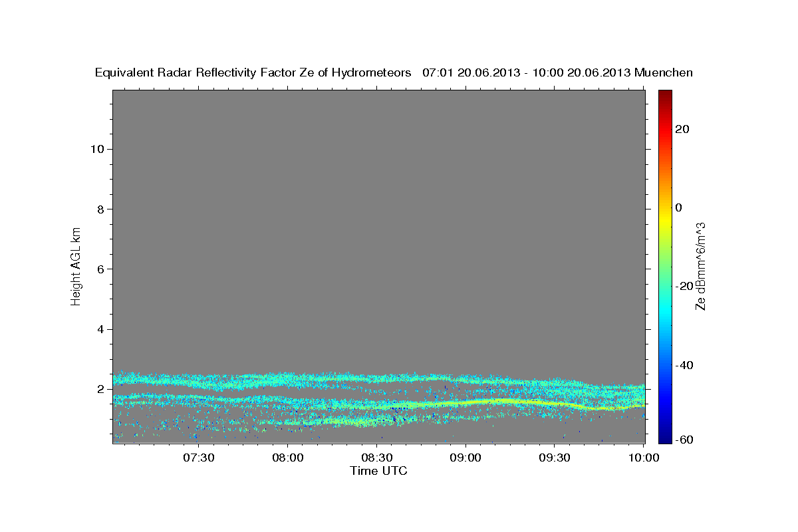Viewport: 798px width, 532px height.
Task: Click the '07:30' time tick label
Action: 198,458
